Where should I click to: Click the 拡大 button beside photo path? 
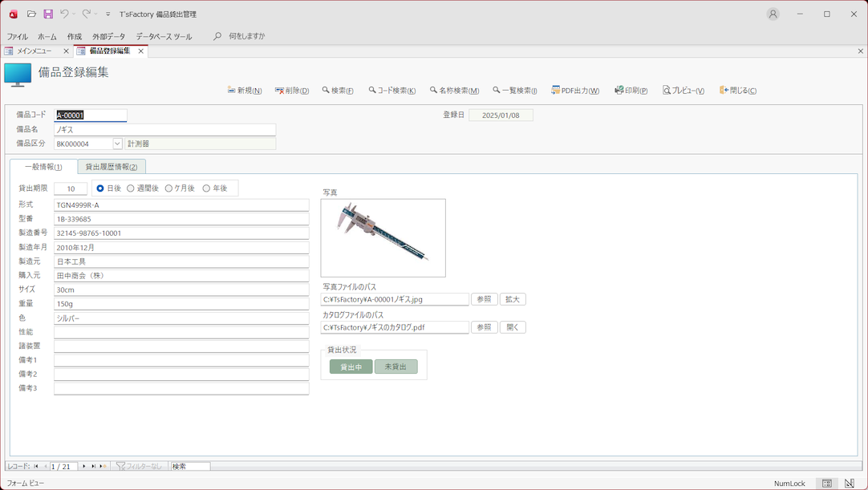512,299
